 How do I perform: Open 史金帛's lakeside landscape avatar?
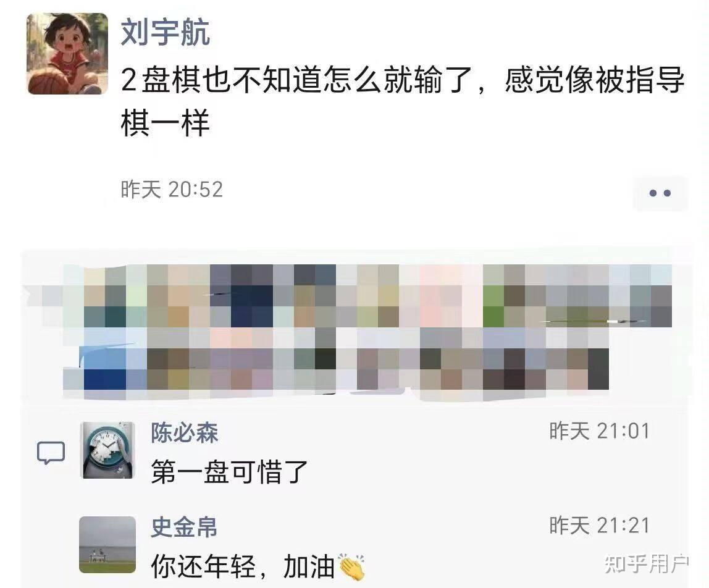pyautogui.click(x=107, y=545)
